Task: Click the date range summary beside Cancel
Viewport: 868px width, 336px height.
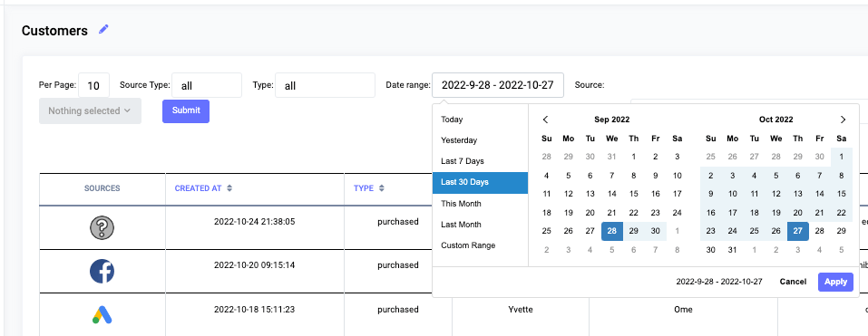Action: [719, 282]
